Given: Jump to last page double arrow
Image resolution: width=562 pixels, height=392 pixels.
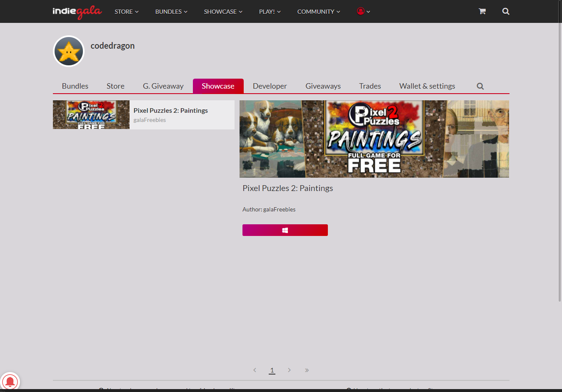Looking at the screenshot, I should click(x=307, y=370).
